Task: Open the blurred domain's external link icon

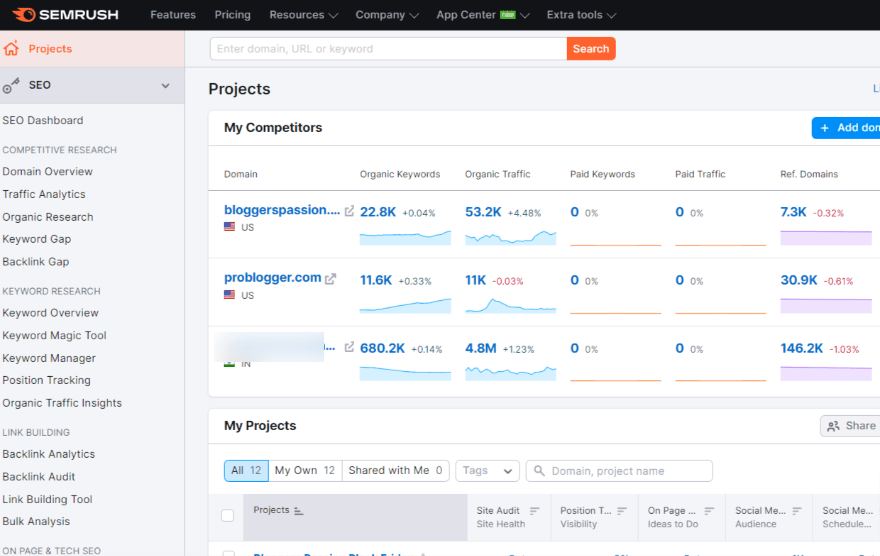Action: coord(349,347)
